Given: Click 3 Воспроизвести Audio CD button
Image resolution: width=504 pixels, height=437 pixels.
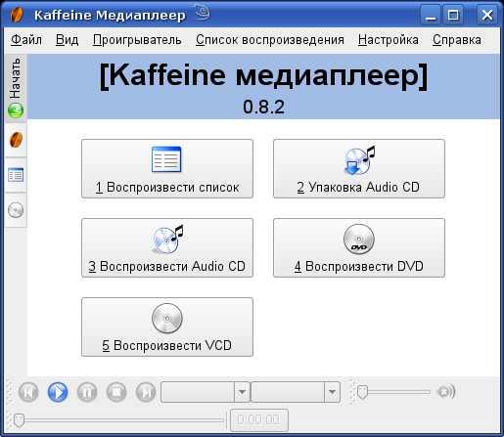Looking at the screenshot, I should (x=167, y=247).
